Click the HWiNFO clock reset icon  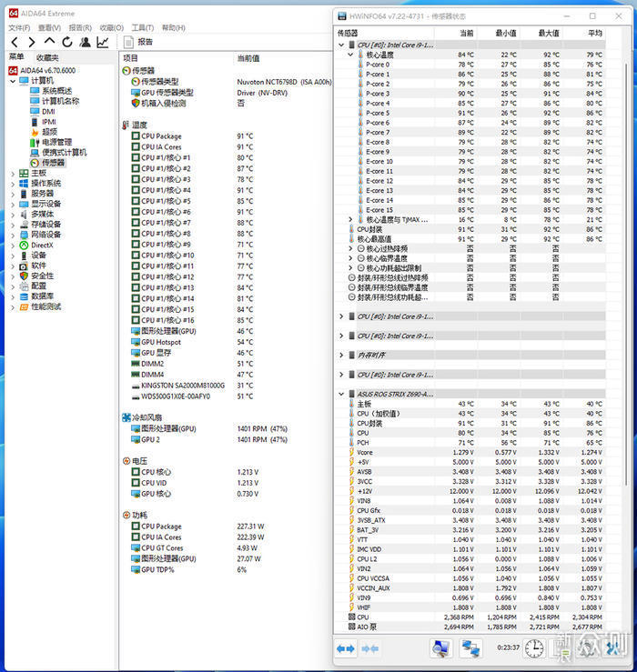tap(534, 648)
